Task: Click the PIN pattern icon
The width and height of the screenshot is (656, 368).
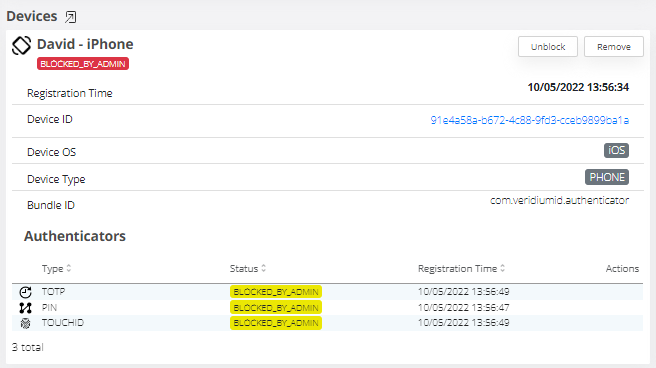Action: [26, 308]
